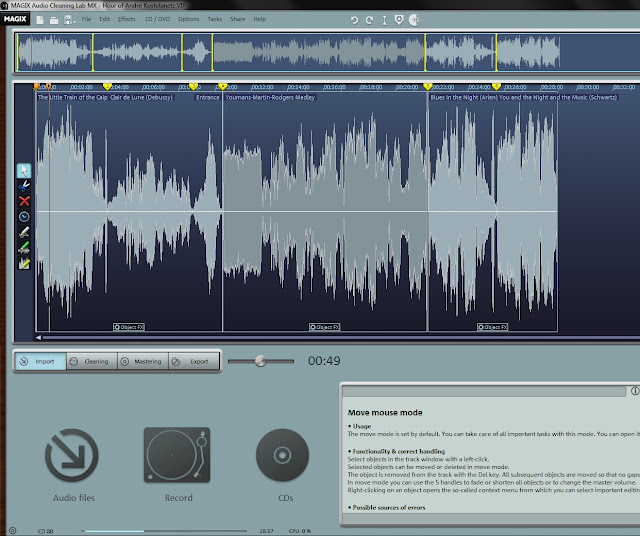Click the MAGIX logo button
This screenshot has width=640, height=536.
(x=15, y=19)
